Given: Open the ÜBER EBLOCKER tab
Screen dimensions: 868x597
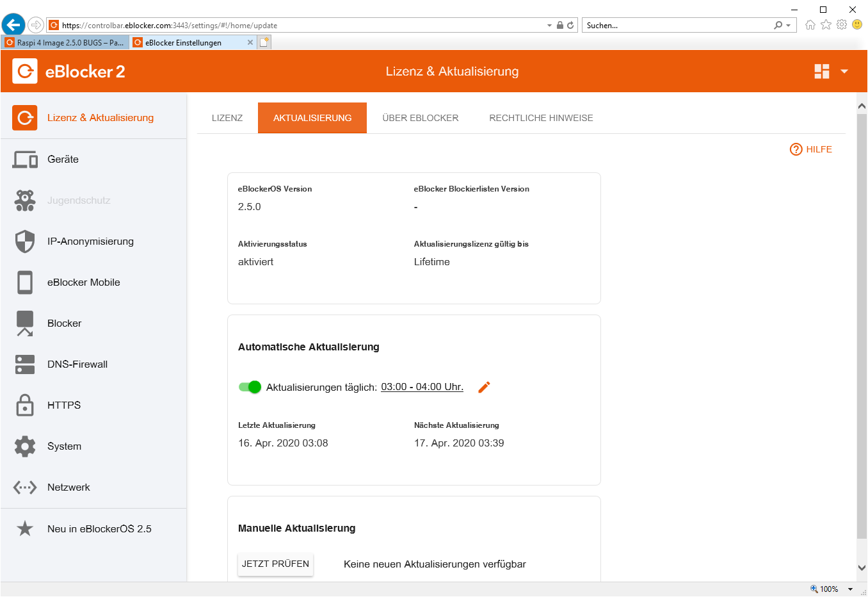Looking at the screenshot, I should (x=421, y=118).
